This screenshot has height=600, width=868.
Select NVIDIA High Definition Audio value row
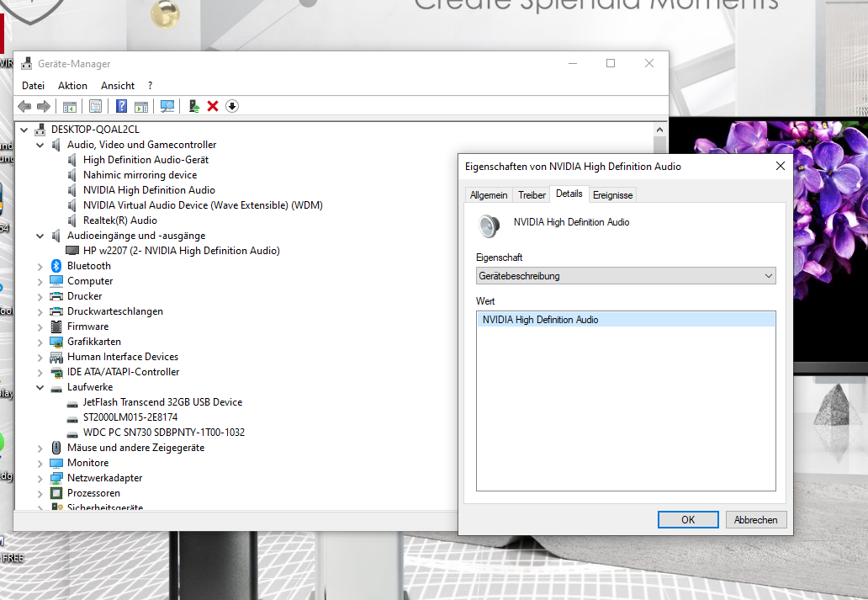626,320
